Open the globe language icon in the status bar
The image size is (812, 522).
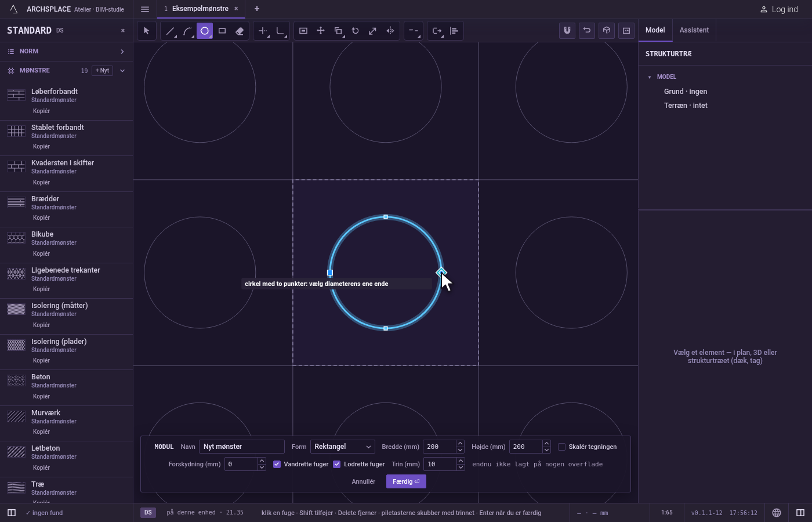[x=777, y=513]
